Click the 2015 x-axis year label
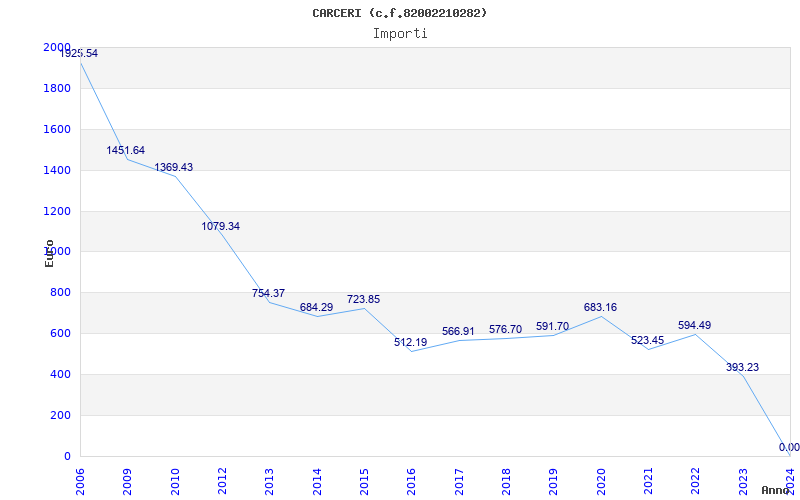 click(364, 483)
